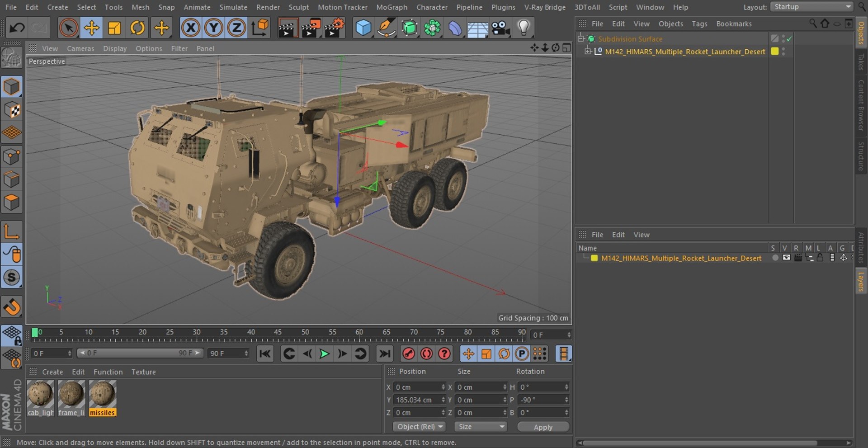868x448 pixels.
Task: Switch to Points mode
Action: click(x=12, y=157)
